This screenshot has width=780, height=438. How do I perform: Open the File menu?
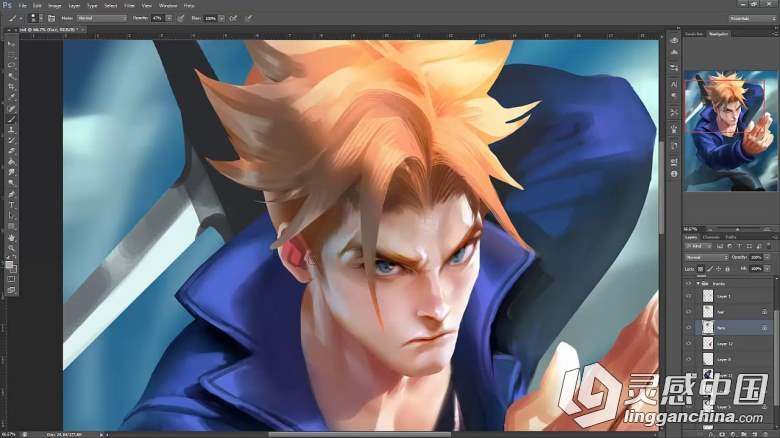coord(22,5)
